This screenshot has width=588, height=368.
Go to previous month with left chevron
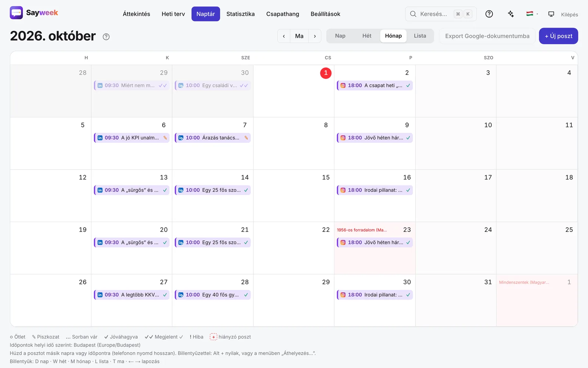[x=284, y=36]
